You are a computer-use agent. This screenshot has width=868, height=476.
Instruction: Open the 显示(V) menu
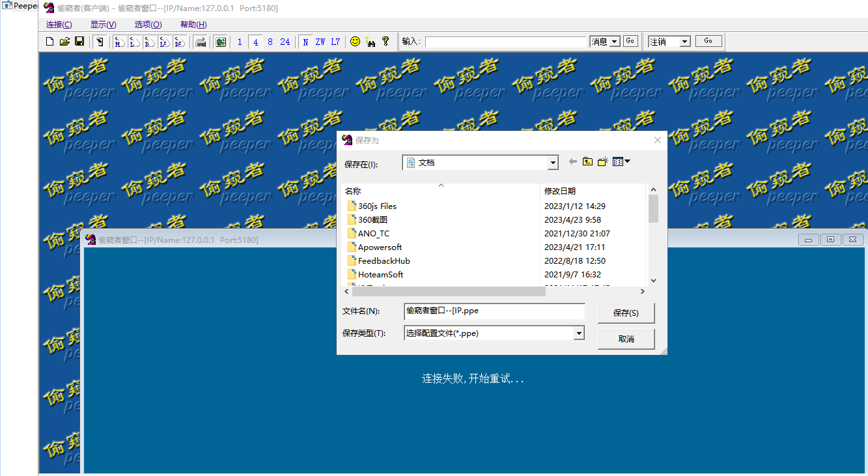(104, 25)
